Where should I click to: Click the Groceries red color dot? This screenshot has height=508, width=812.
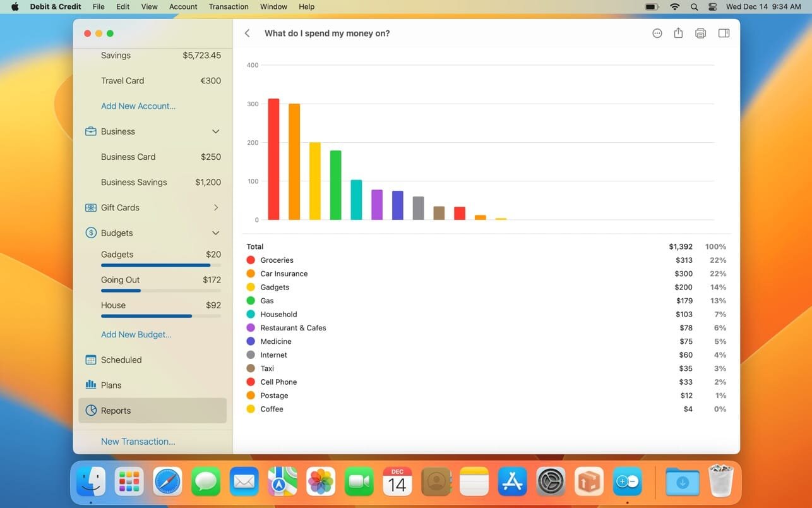[251, 260]
